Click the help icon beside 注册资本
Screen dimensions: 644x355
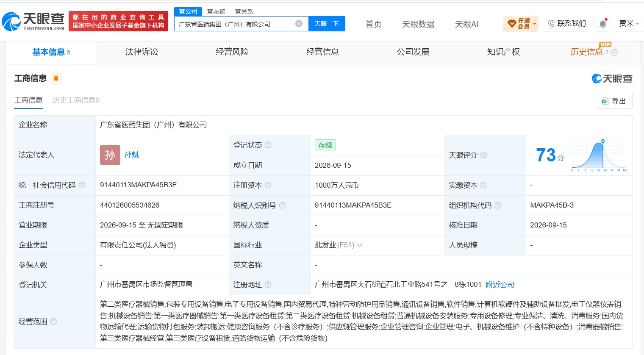(268, 185)
